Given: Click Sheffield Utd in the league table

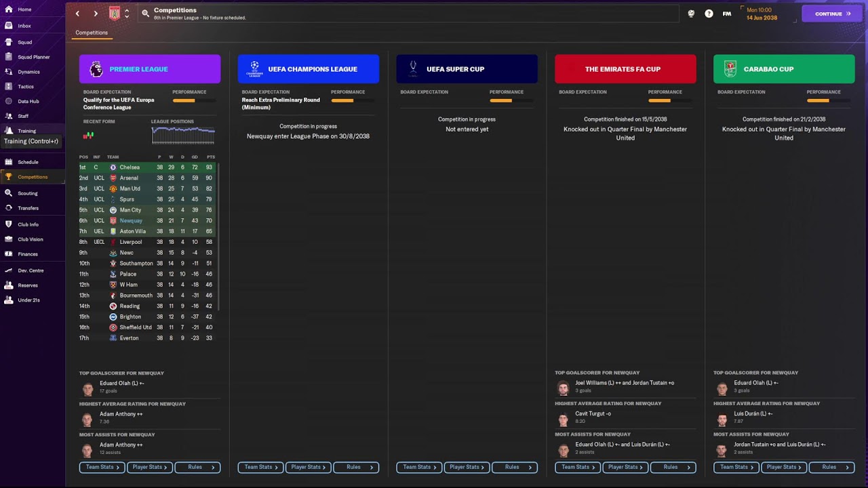Looking at the screenshot, I should pyautogui.click(x=136, y=327).
